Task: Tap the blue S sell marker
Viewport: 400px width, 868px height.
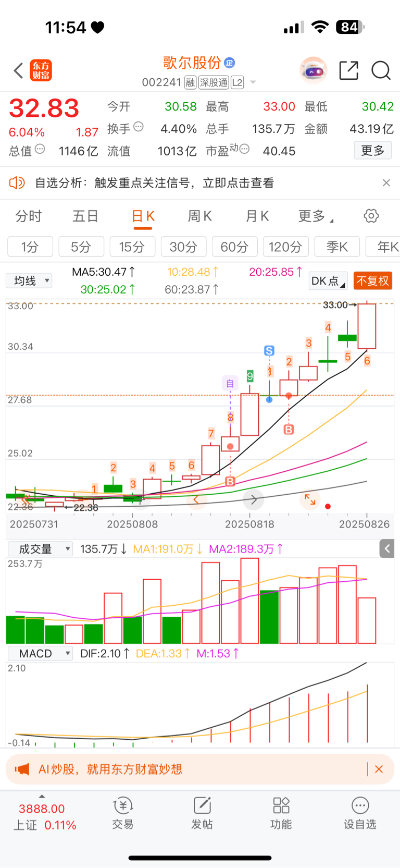Action: pyautogui.click(x=269, y=350)
